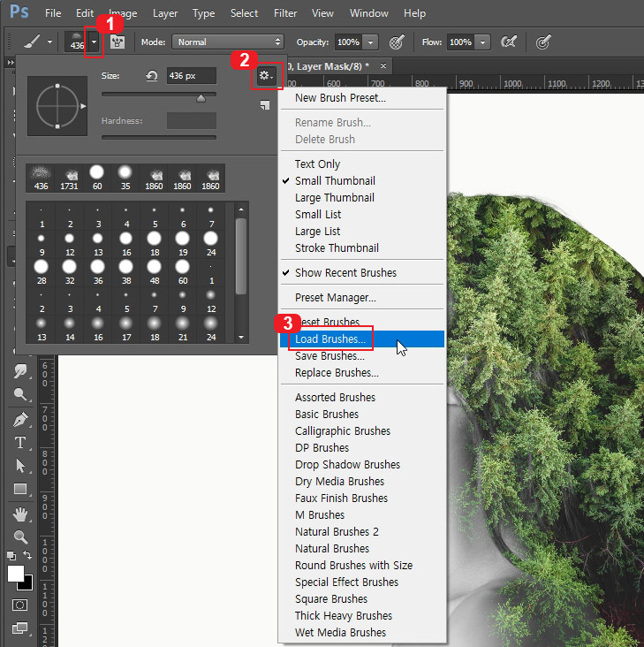Select the Zoom tool
Screen dimensions: 644x647
(19, 537)
